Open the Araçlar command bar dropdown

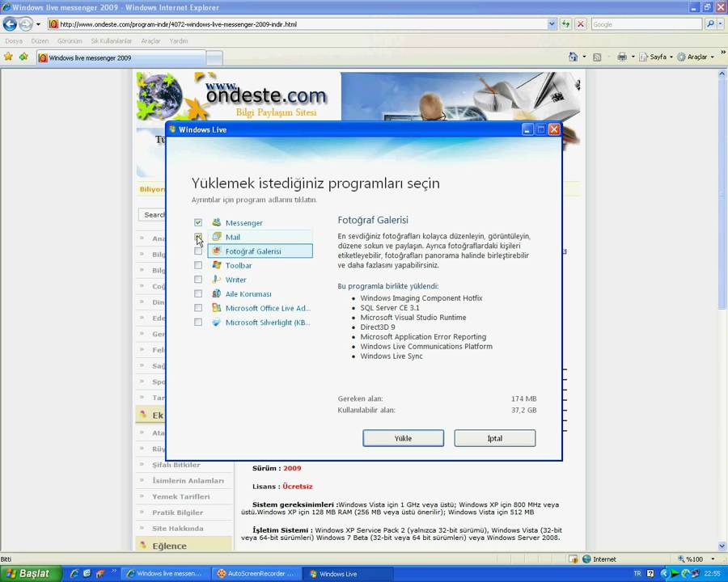696,57
